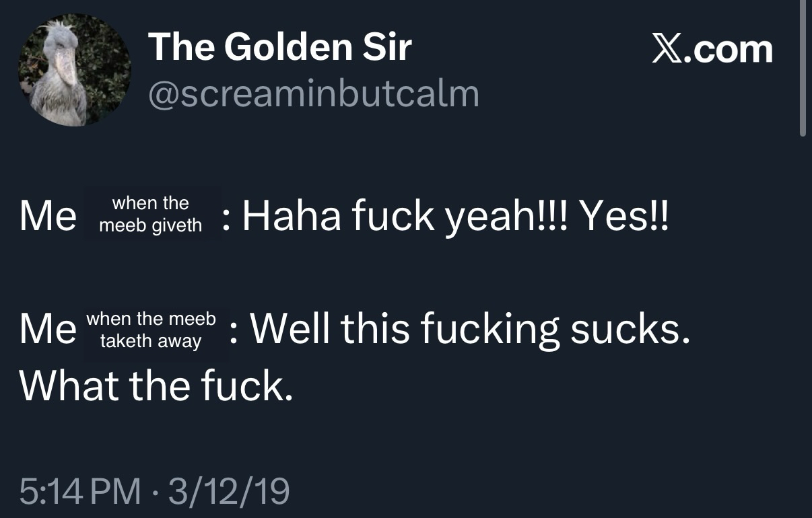The width and height of the screenshot is (812, 518).
Task: Click the X logo in the corner
Action: pyautogui.click(x=667, y=50)
